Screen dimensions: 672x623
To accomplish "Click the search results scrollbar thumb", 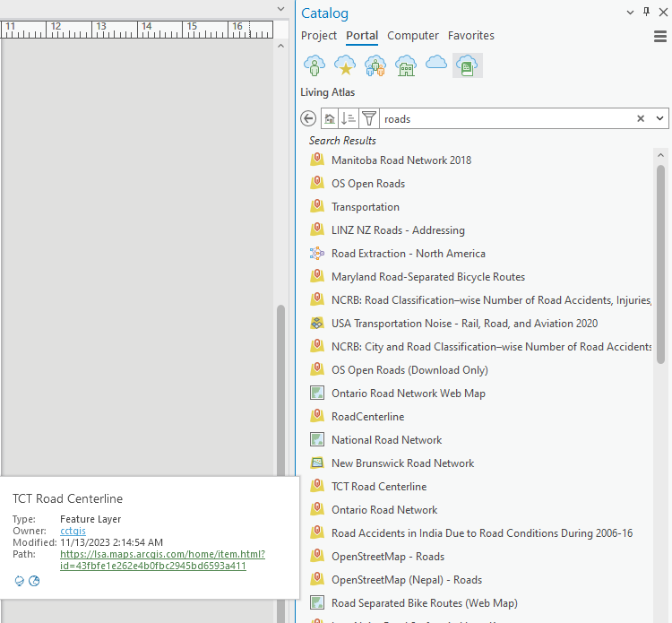I will (x=660, y=264).
